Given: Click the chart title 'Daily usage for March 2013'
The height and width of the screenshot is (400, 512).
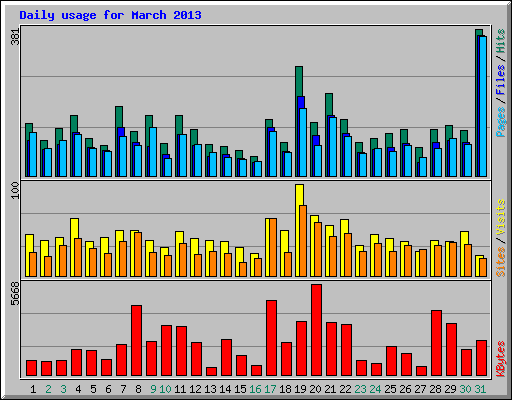Looking at the screenshot, I should point(110,15).
